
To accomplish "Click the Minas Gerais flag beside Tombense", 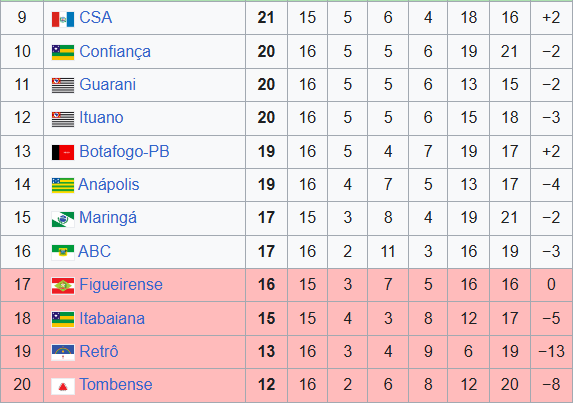I will (x=63, y=386).
